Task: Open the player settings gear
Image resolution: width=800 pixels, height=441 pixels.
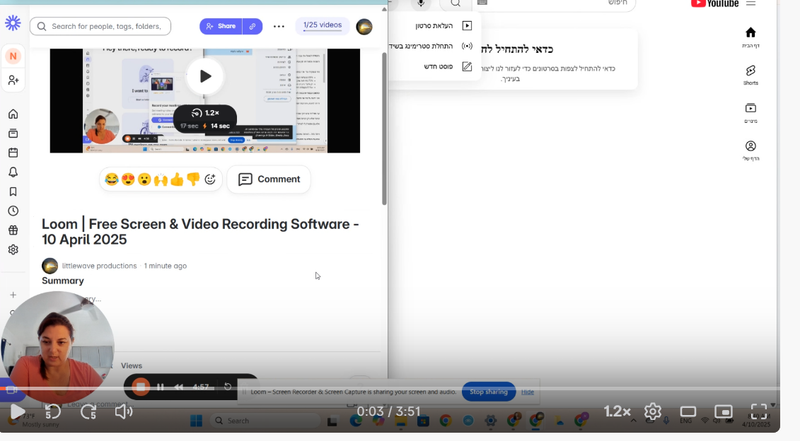Action: point(653,412)
